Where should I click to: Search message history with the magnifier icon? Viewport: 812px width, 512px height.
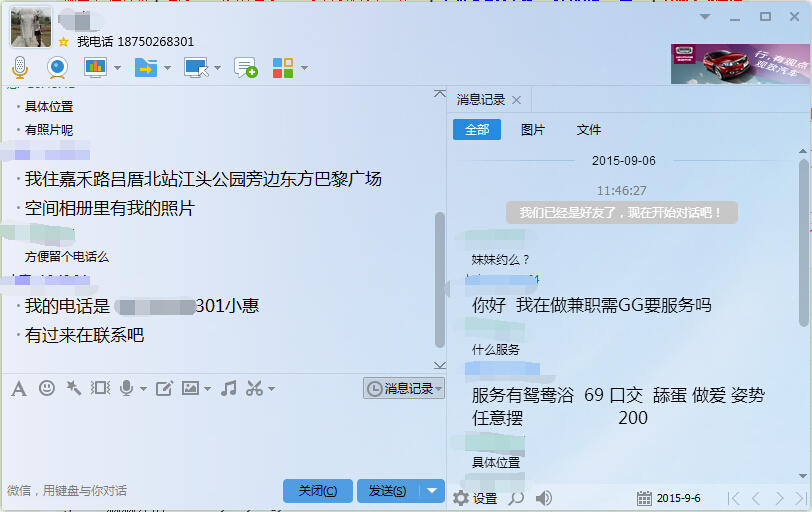click(x=516, y=498)
